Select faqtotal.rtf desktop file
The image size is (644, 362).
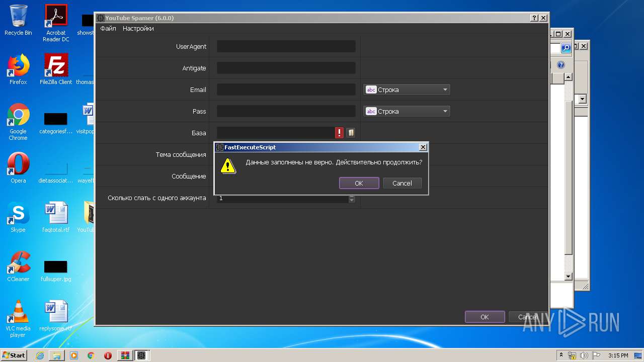point(56,217)
